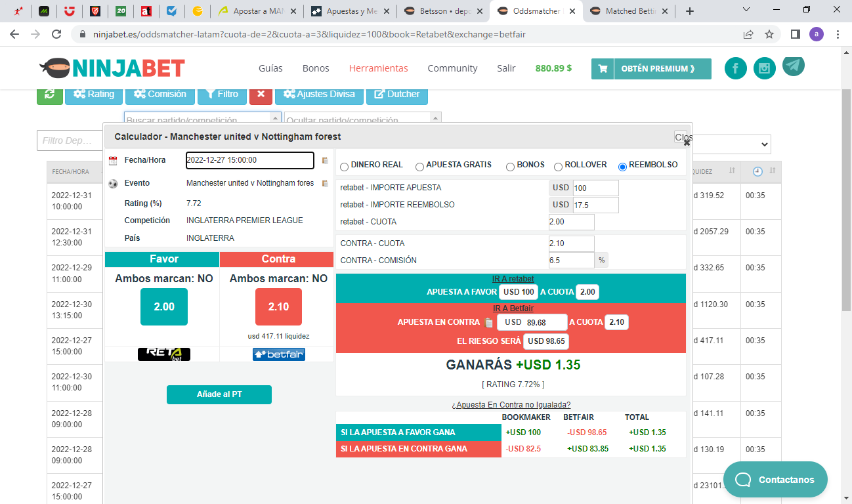The width and height of the screenshot is (852, 504).
Task: Click the copy icon beside Evento name
Action: pos(325,183)
